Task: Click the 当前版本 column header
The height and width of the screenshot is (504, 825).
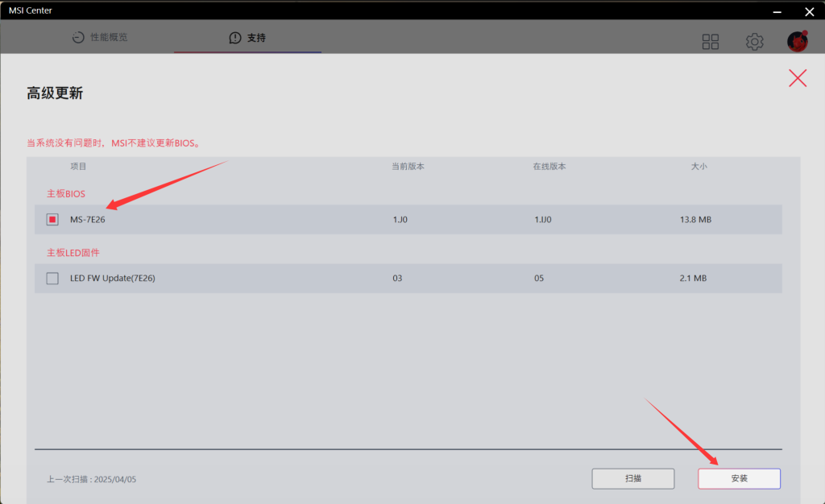Action: click(408, 166)
